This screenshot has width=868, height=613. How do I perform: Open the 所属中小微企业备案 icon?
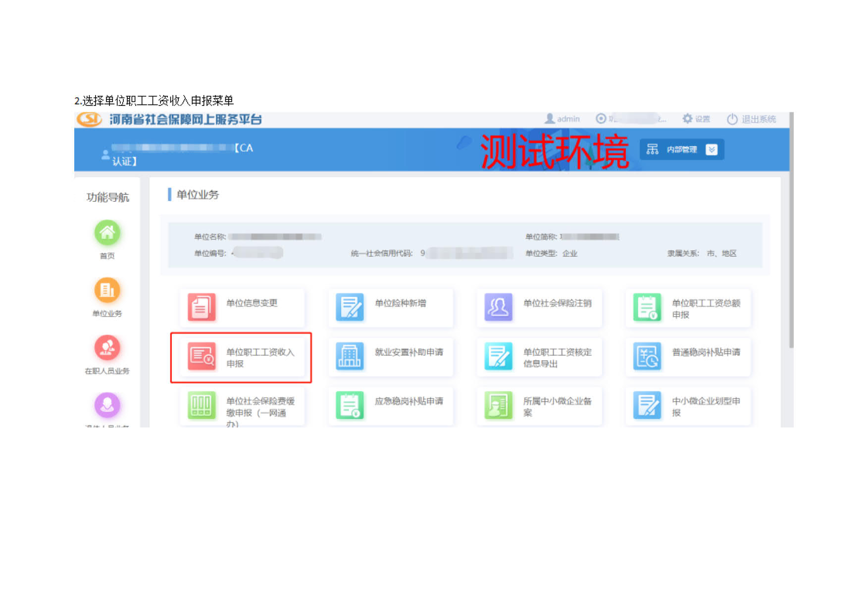click(x=498, y=405)
